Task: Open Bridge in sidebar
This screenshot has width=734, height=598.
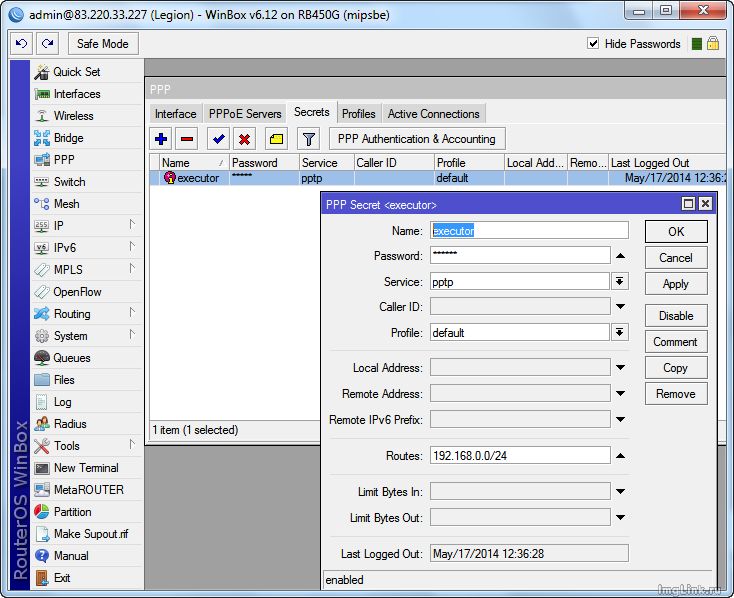Action: (x=87, y=138)
